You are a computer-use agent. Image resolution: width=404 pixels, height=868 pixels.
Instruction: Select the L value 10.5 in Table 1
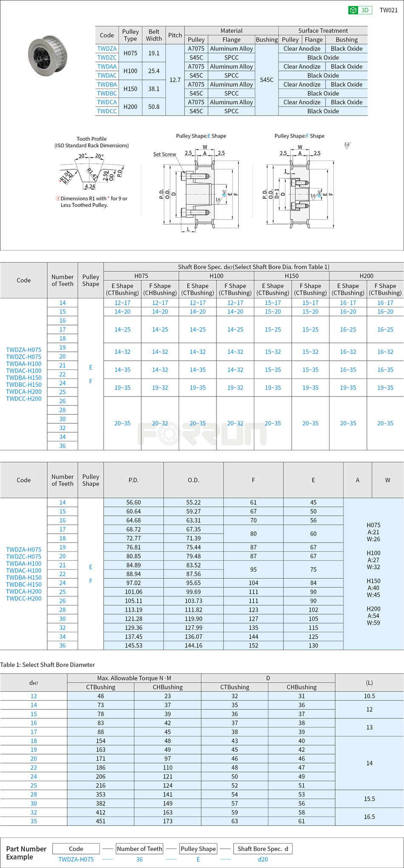369,696
